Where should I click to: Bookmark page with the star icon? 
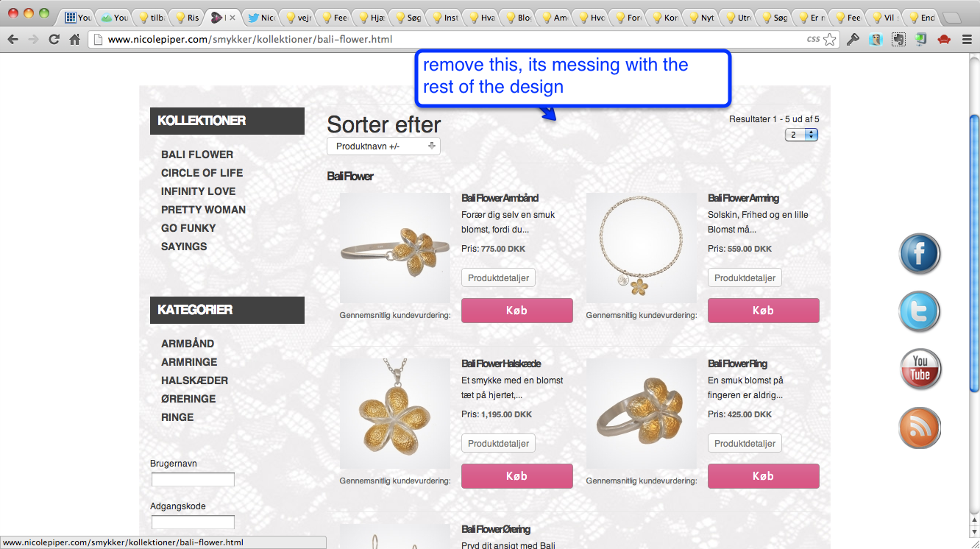(829, 40)
